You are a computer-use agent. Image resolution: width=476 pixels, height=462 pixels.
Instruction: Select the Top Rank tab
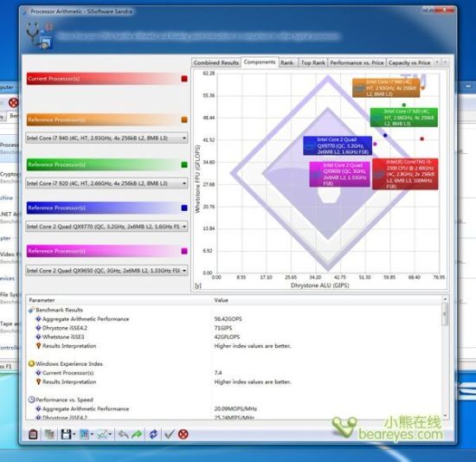click(x=313, y=62)
